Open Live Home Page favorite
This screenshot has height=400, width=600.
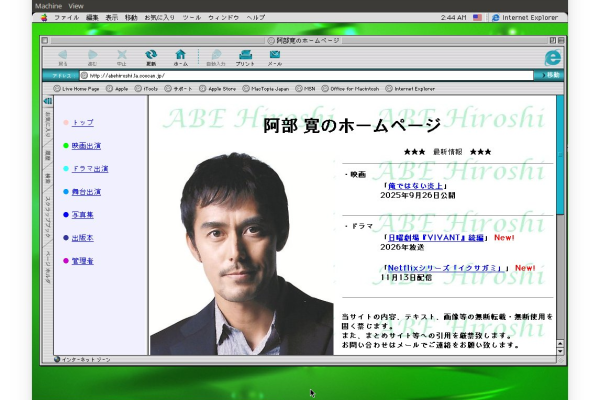[77, 89]
